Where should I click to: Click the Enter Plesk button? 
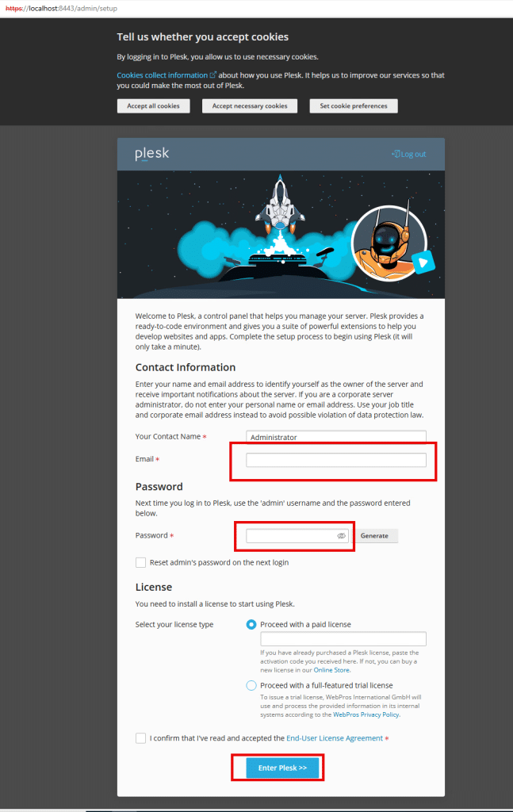tap(282, 768)
